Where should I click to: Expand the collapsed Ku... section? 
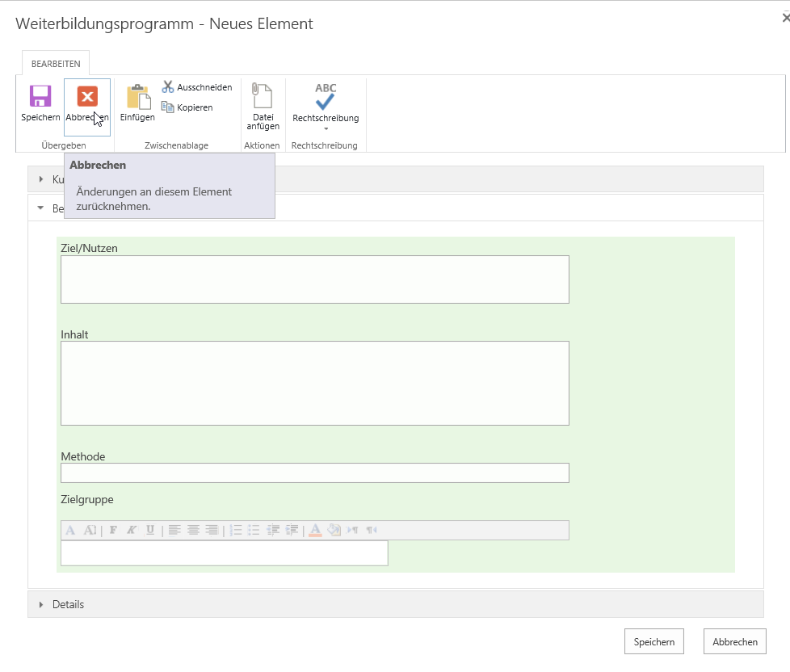pos(41,179)
